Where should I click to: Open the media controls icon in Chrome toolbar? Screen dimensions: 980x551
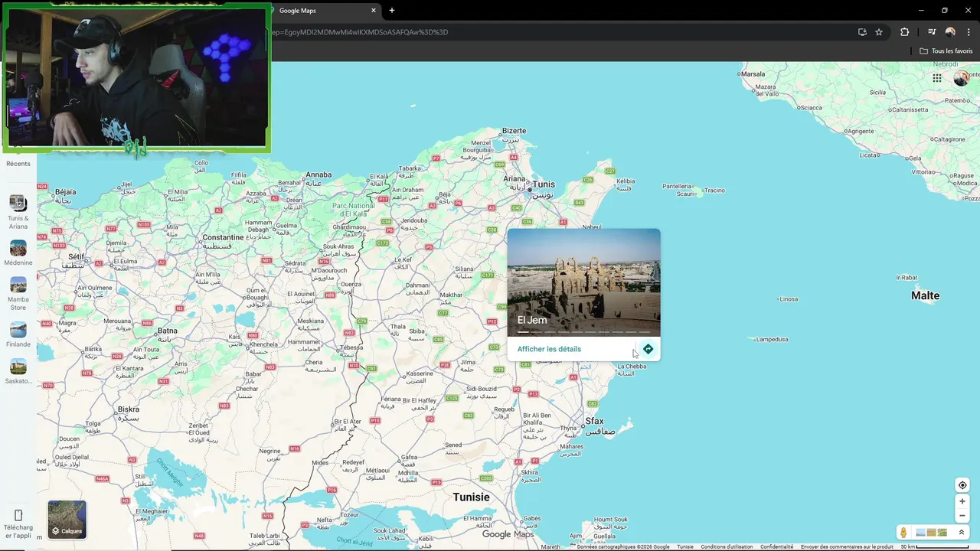pyautogui.click(x=932, y=32)
